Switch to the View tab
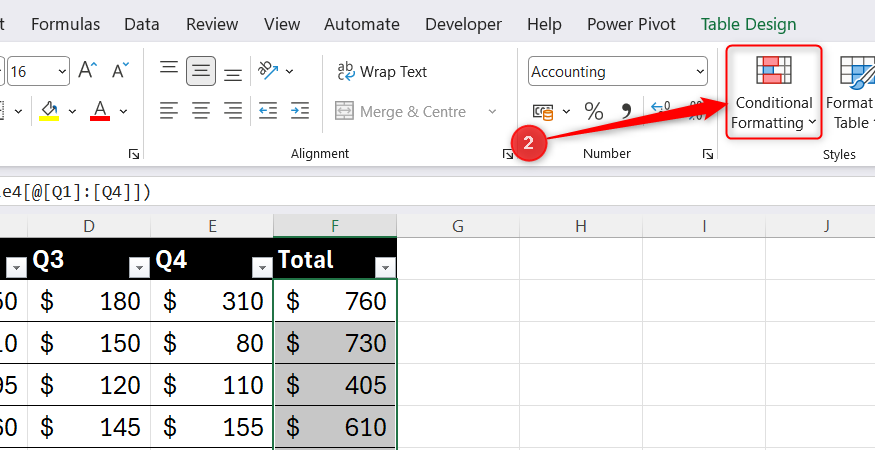Viewport: 875px width, 450px height. coord(282,25)
